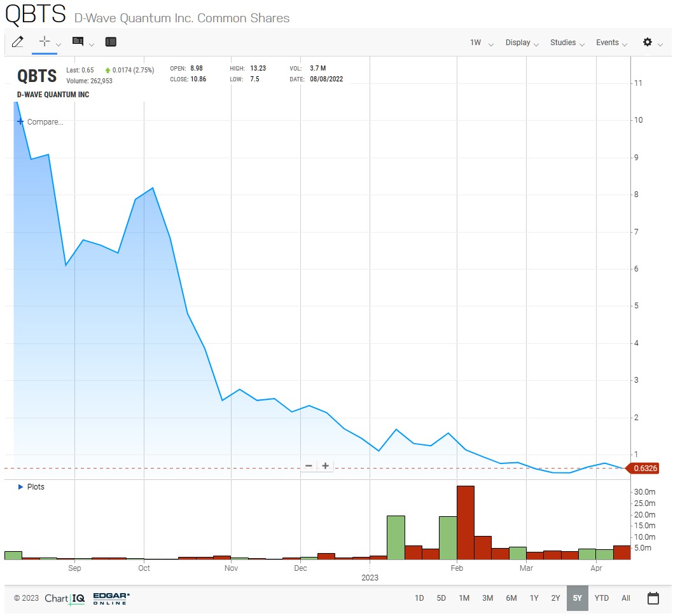Click the QBTS symbol in chart legend

tap(37, 76)
